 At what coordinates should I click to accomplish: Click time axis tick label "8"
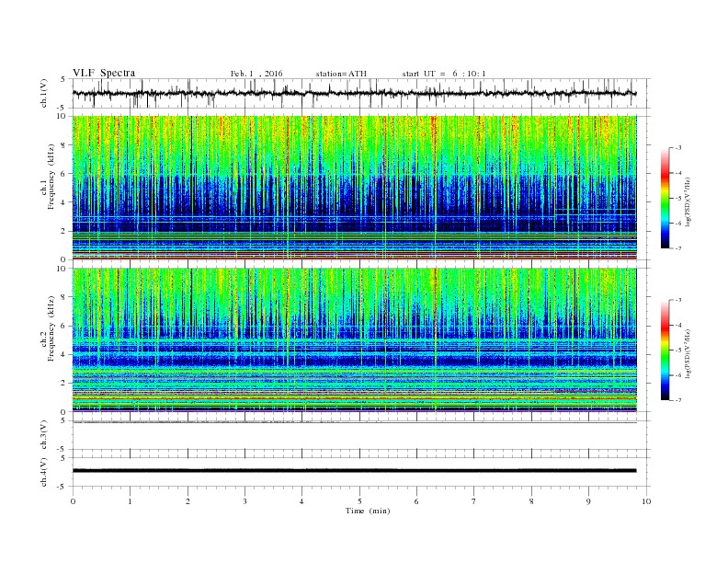click(x=531, y=501)
